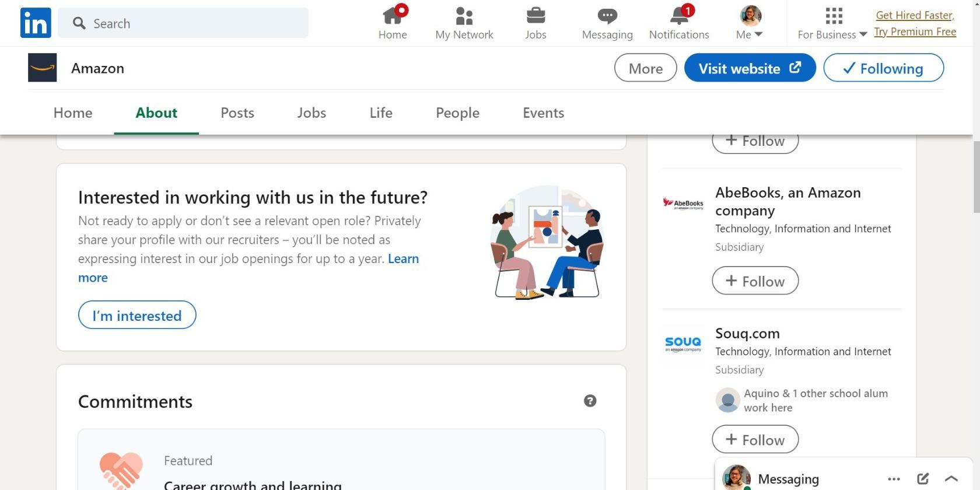This screenshot has width=980, height=490.
Task: Compose a new message icon
Action: coord(923,479)
